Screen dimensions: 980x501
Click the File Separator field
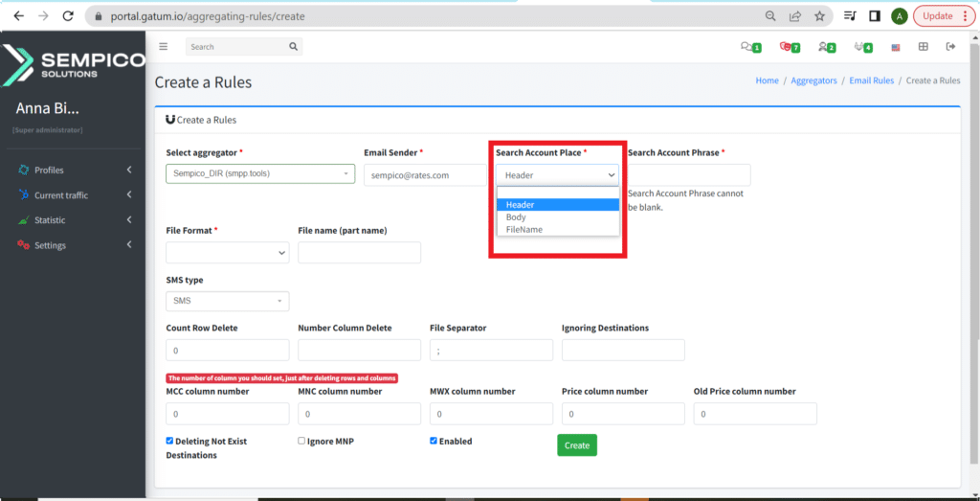[x=491, y=351]
